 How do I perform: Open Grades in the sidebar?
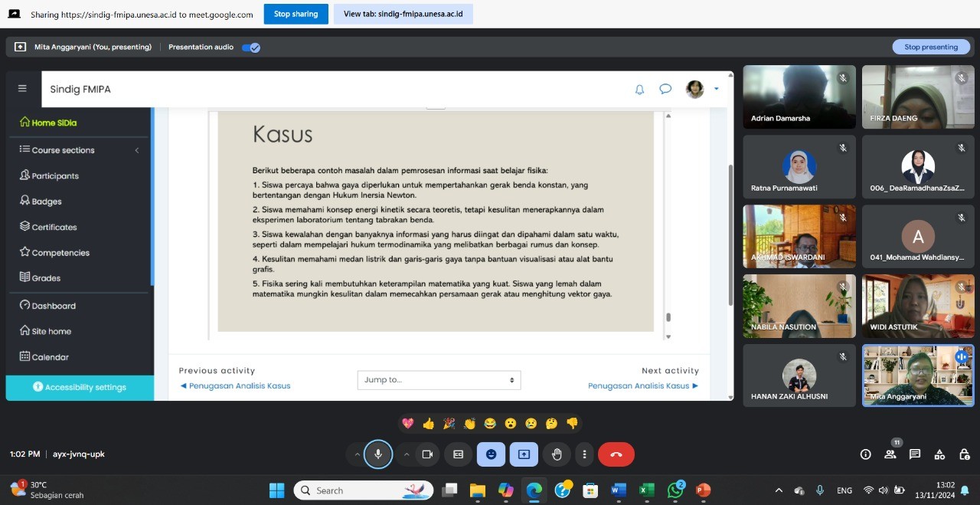pyautogui.click(x=46, y=278)
